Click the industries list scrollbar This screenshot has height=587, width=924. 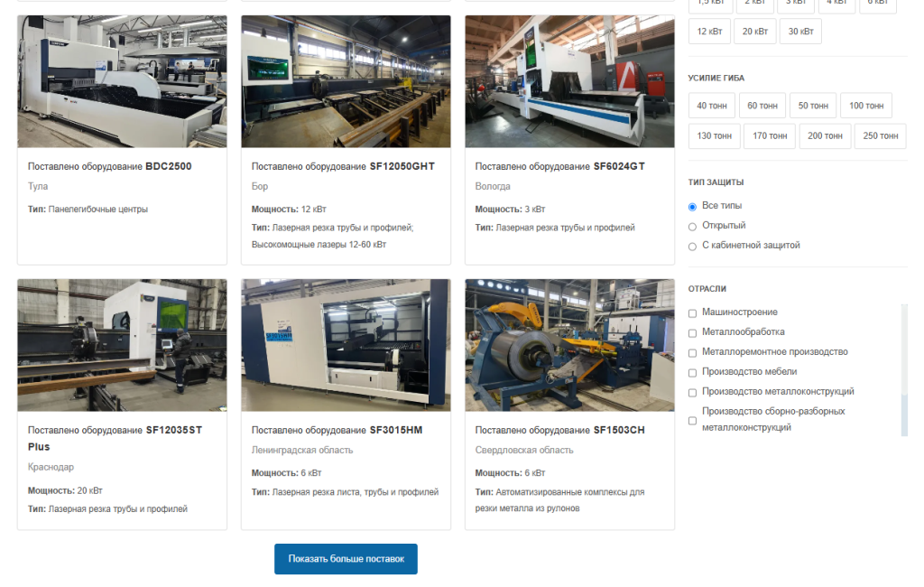point(904,370)
